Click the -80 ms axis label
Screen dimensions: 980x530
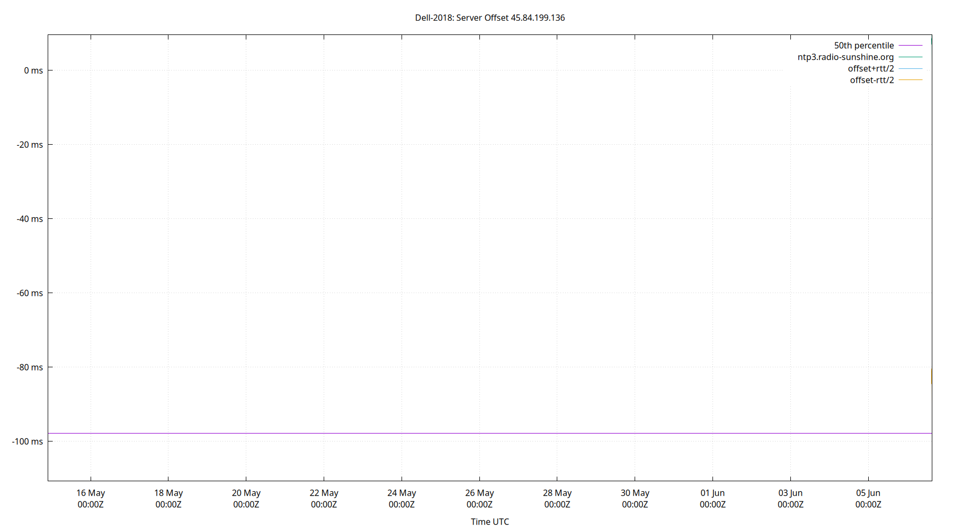(x=29, y=367)
